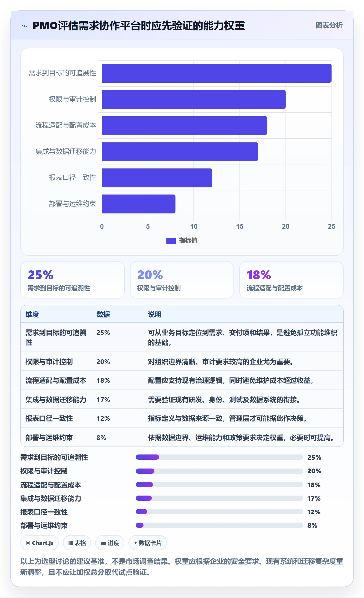364x598 pixels.
Task: Click the 图表分析 label in header
Action: [x=329, y=25]
